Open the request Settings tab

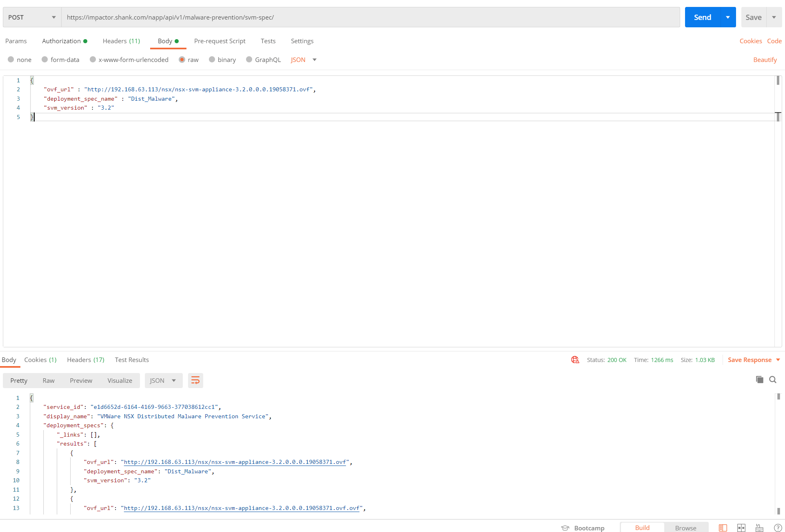click(302, 41)
